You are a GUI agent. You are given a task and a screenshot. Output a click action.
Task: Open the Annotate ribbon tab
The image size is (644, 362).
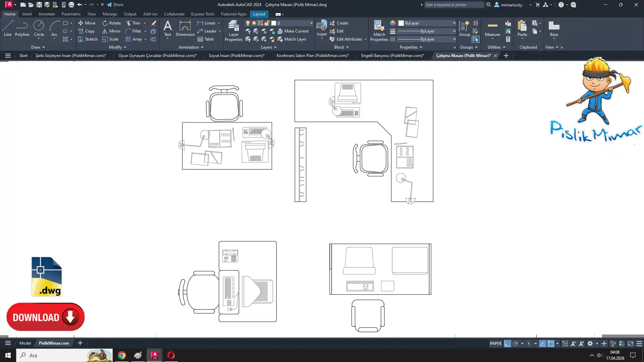pos(47,14)
